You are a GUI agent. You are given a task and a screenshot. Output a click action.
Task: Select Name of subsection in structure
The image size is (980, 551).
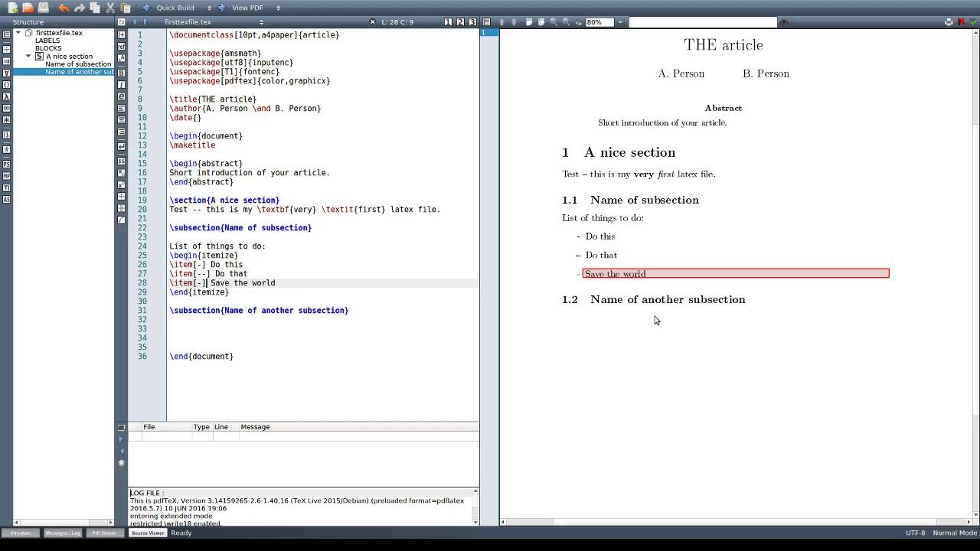(78, 64)
